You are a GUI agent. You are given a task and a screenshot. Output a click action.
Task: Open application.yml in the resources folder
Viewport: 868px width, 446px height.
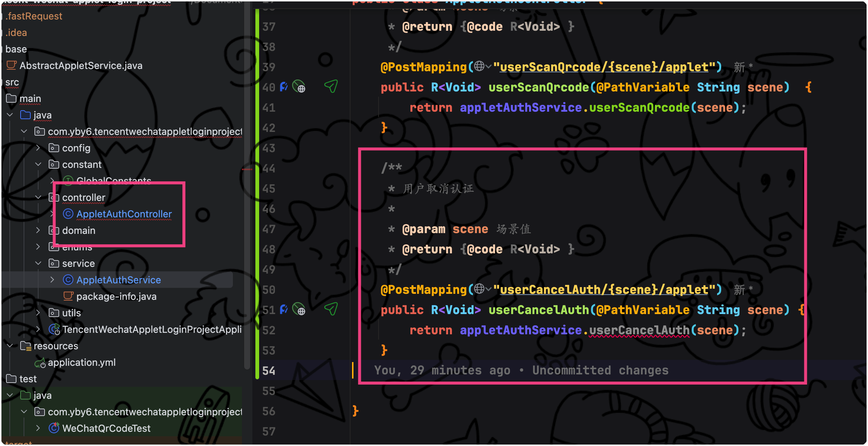82,362
